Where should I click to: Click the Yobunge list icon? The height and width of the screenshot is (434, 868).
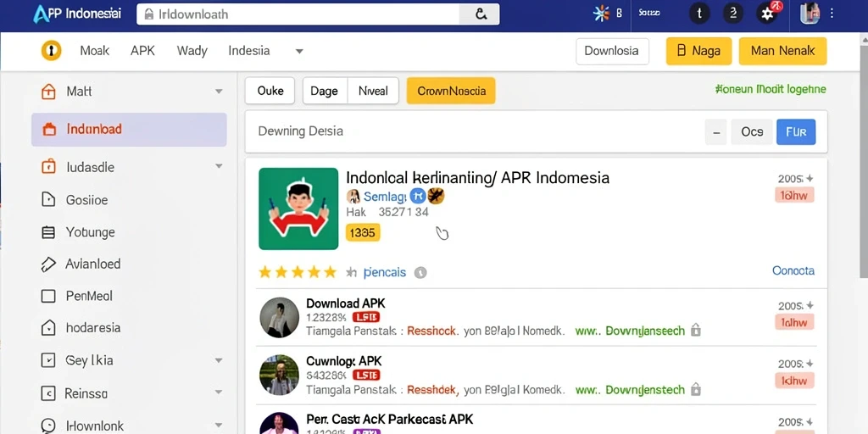coord(48,232)
